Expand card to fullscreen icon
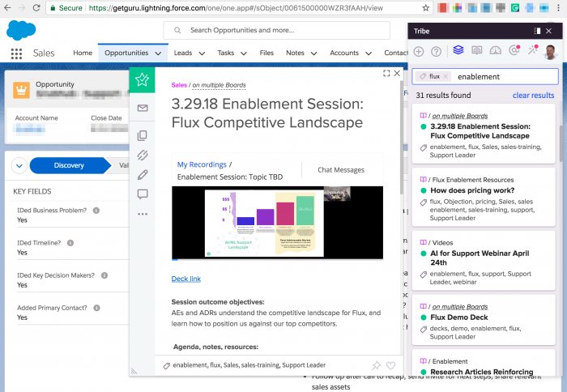 386,74
